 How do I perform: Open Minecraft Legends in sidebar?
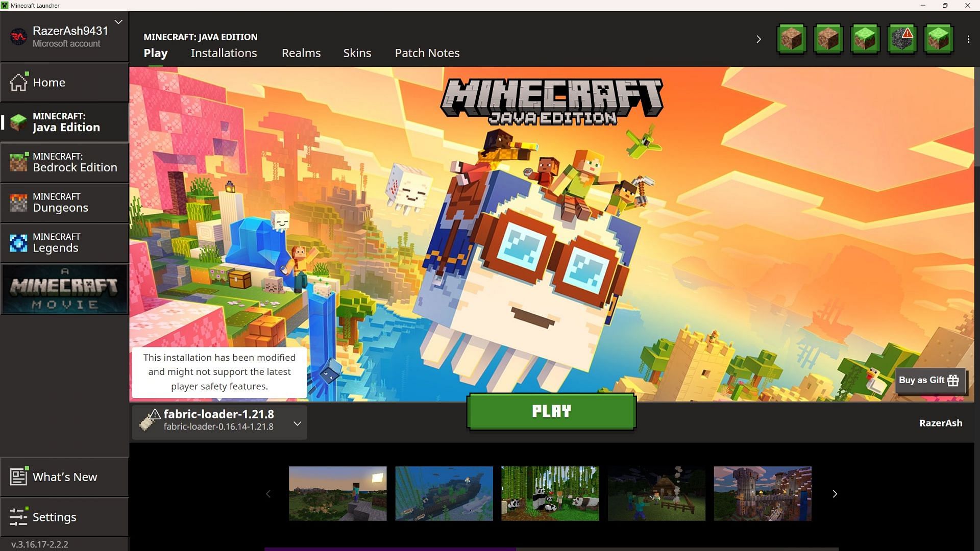[64, 243]
